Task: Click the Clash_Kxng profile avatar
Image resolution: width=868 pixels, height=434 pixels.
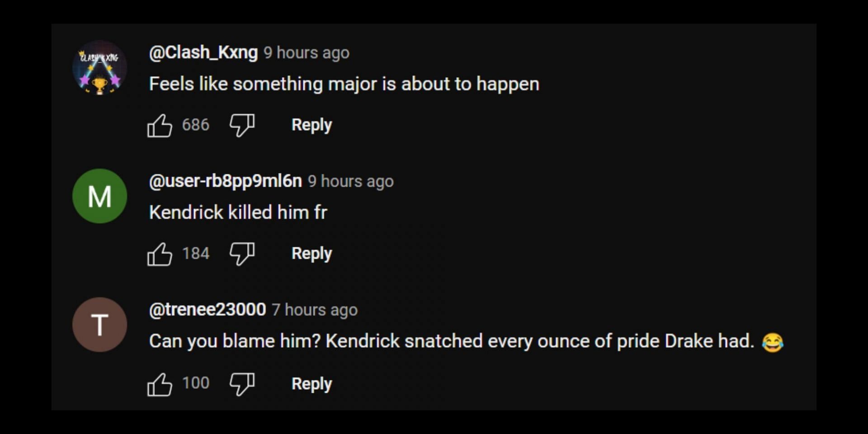Action: click(x=99, y=67)
